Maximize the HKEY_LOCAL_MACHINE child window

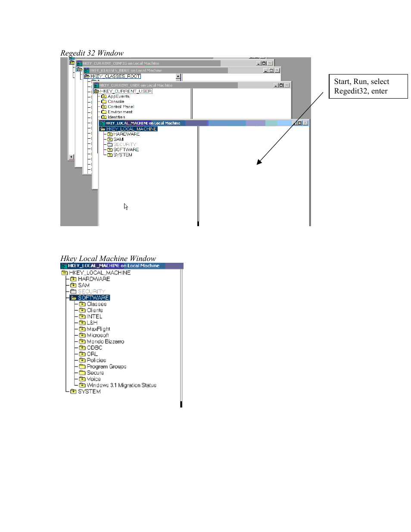[300, 123]
